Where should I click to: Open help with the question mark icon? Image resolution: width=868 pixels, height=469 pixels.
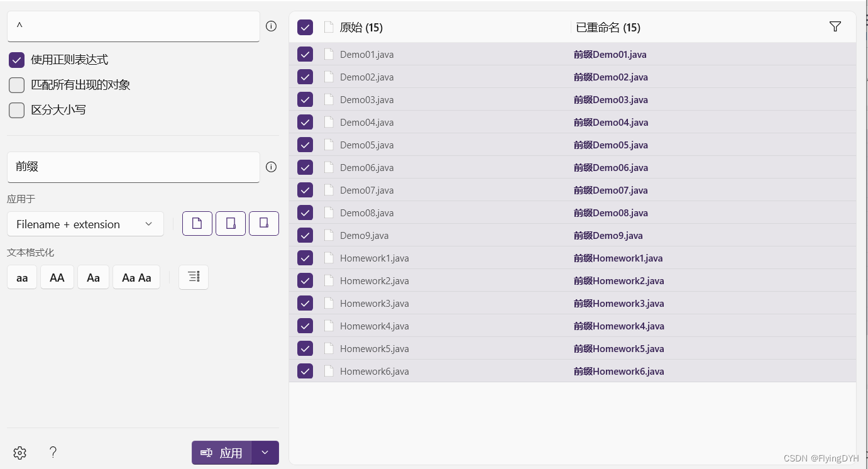tap(53, 452)
